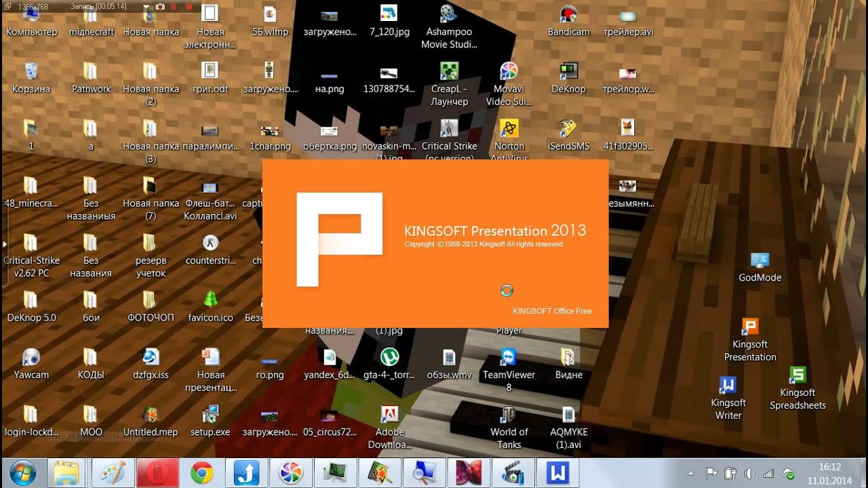Open Kingsoft Writer taskbar button

pos(557,472)
